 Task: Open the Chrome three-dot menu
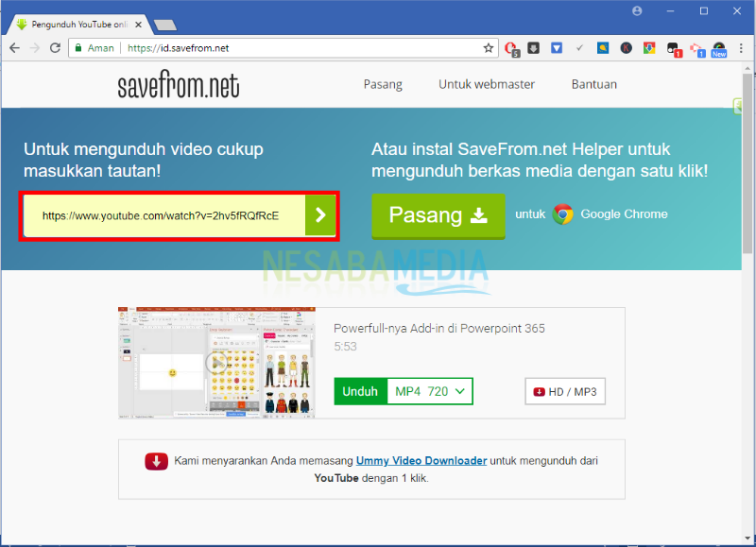741,48
